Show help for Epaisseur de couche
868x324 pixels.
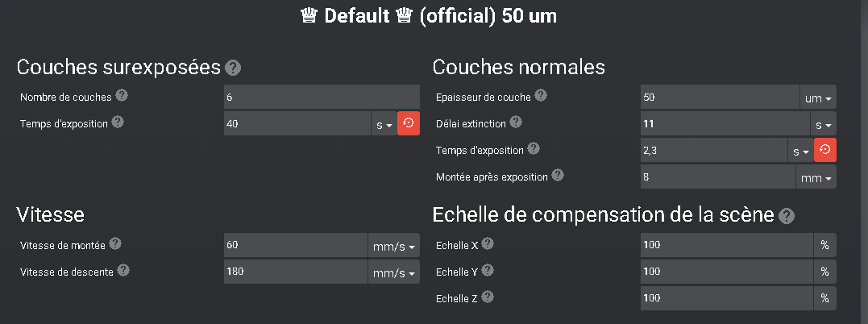(x=541, y=96)
